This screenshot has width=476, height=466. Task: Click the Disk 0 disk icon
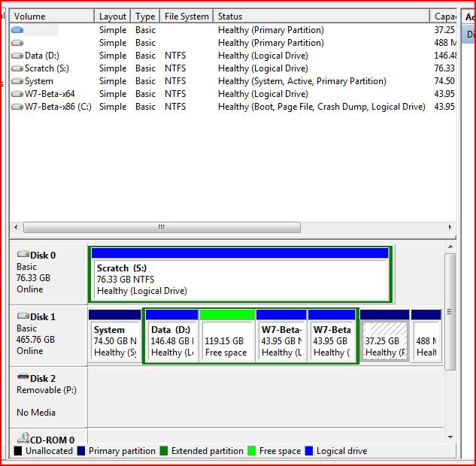coord(23,254)
